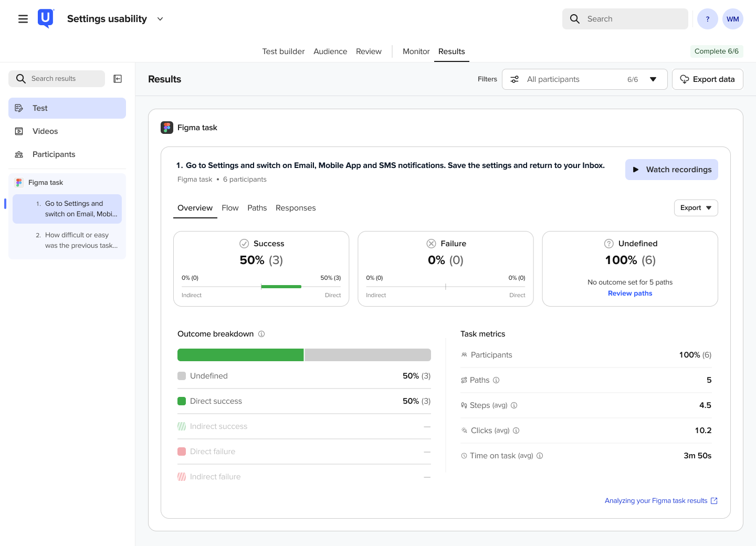Image resolution: width=756 pixels, height=546 pixels.
Task: Click the Search results input field
Action: (57, 79)
